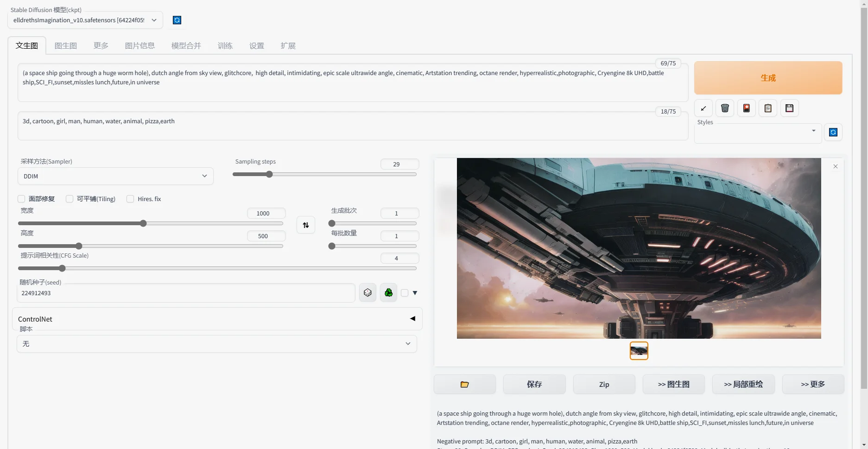This screenshot has width=868, height=449.
Task: Click the 每批数量 value field
Action: pyautogui.click(x=399, y=236)
